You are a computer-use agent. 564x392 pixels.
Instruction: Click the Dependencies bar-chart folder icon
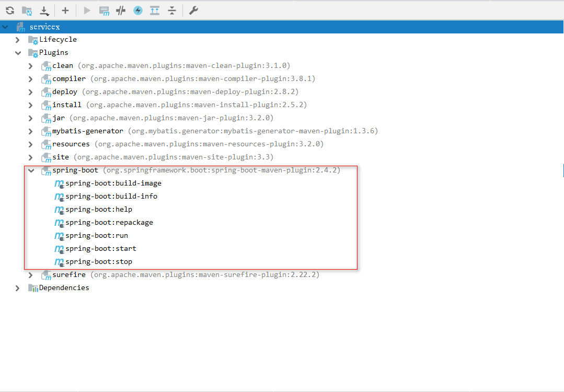coord(33,288)
